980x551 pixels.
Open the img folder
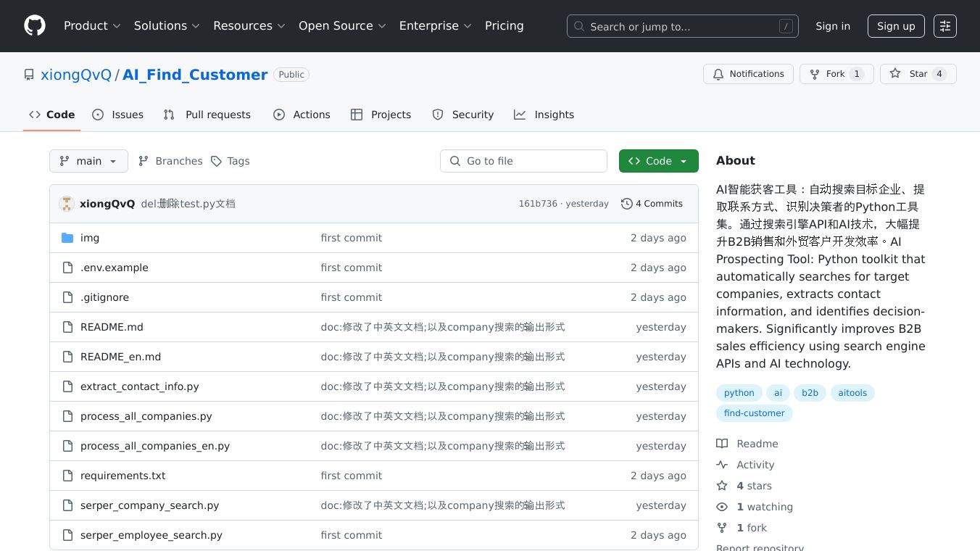pos(90,238)
